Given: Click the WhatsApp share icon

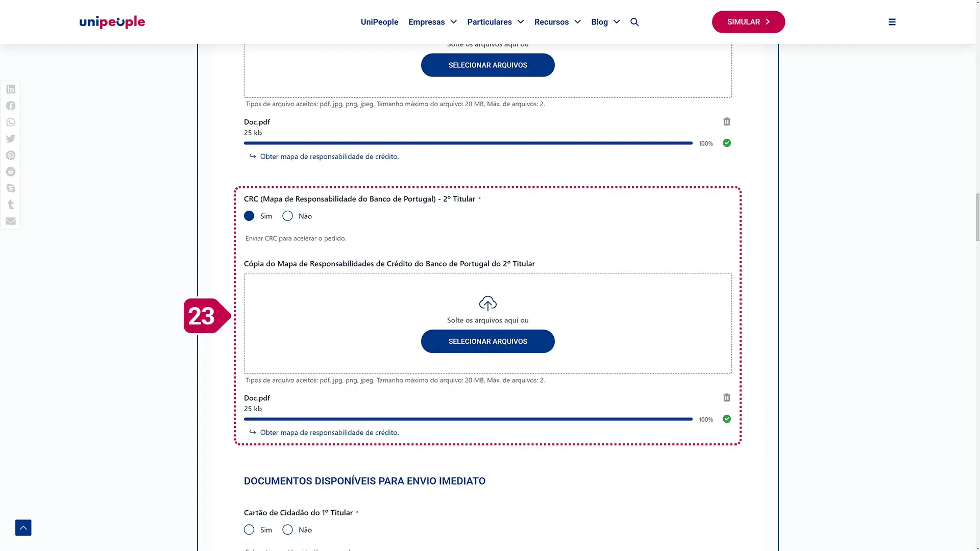Looking at the screenshot, I should click(11, 122).
